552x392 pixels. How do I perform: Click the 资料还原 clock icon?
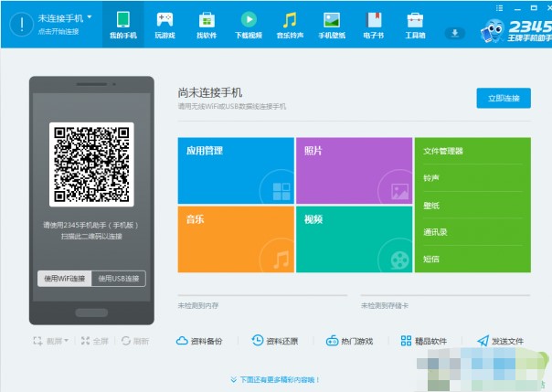(258, 340)
